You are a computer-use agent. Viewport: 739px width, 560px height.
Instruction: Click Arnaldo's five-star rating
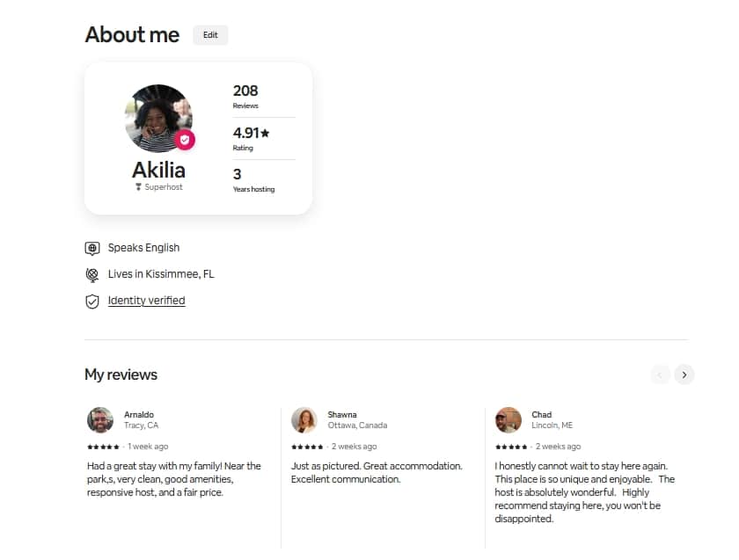coord(103,447)
